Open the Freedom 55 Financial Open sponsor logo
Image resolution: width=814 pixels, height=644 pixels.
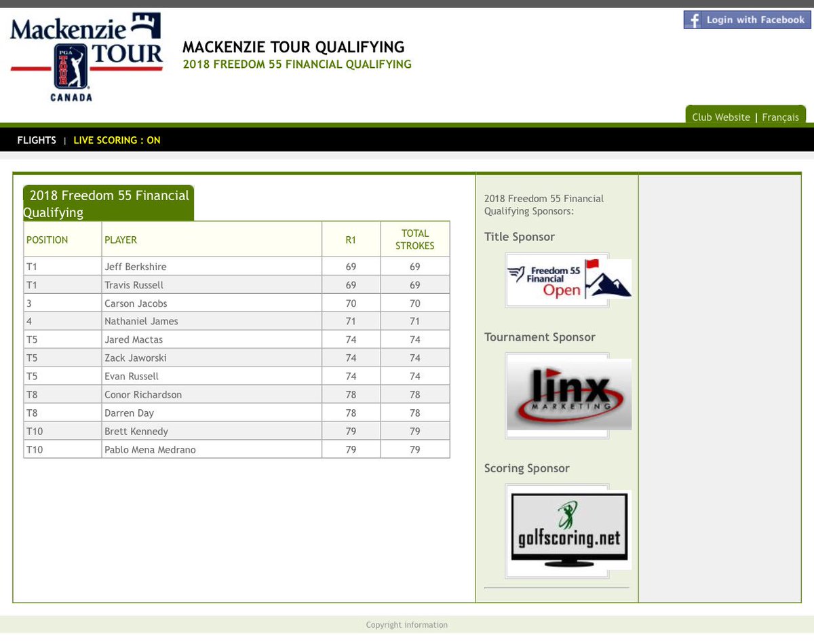point(568,280)
